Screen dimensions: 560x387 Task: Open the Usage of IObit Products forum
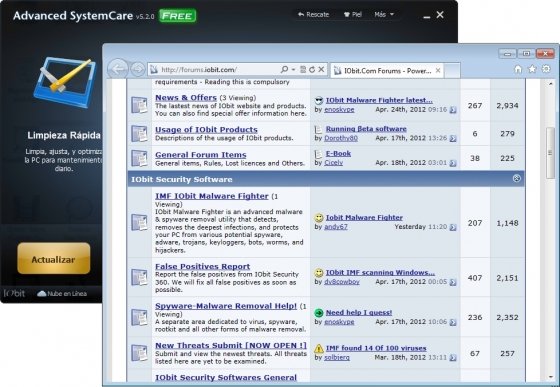206,130
